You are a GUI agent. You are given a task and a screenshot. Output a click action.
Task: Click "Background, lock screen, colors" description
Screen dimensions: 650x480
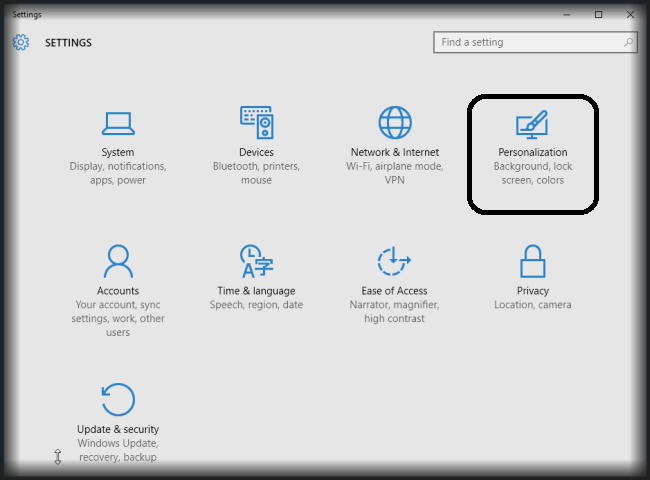[x=533, y=173]
